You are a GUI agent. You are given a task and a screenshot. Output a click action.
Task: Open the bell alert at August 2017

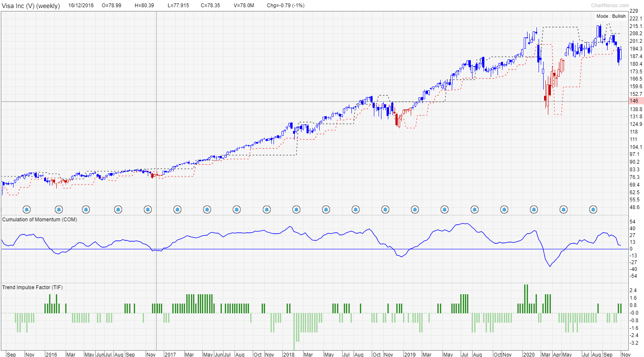coord(237,209)
